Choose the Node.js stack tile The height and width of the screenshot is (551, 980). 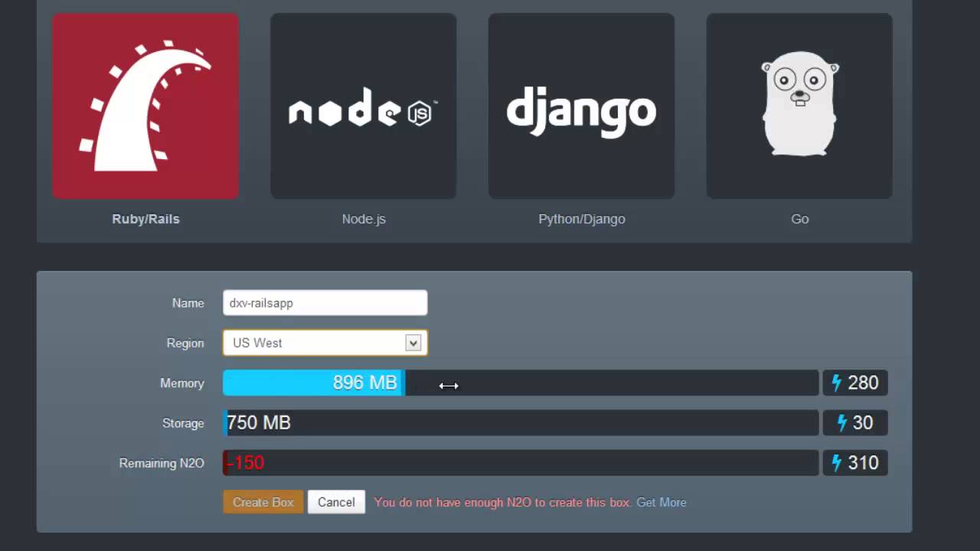364,106
